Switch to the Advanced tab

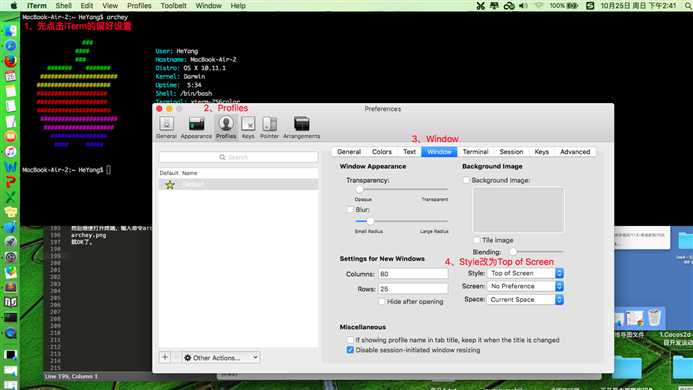coord(575,152)
